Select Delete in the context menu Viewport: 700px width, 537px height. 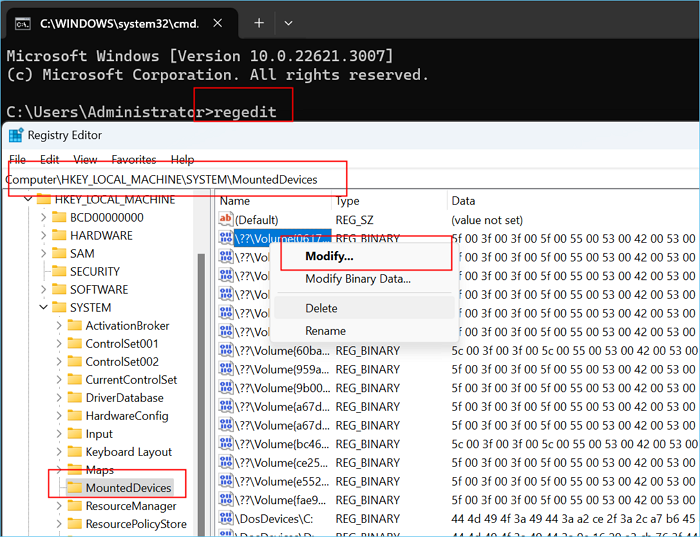321,308
